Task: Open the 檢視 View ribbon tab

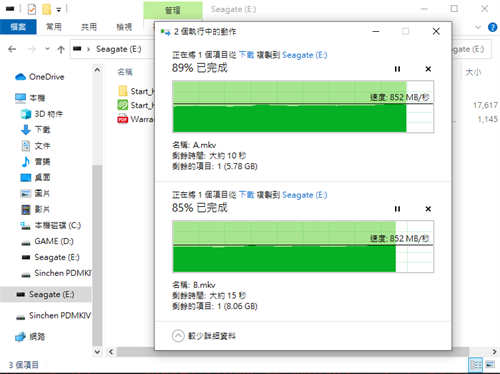Action: tap(124, 27)
